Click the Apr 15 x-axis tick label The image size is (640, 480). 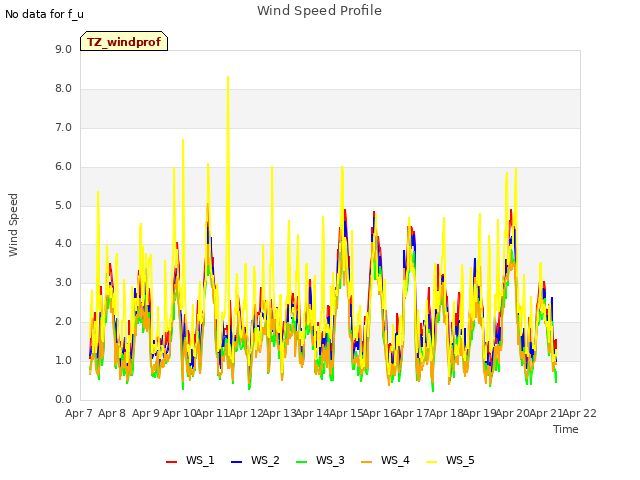click(x=346, y=413)
